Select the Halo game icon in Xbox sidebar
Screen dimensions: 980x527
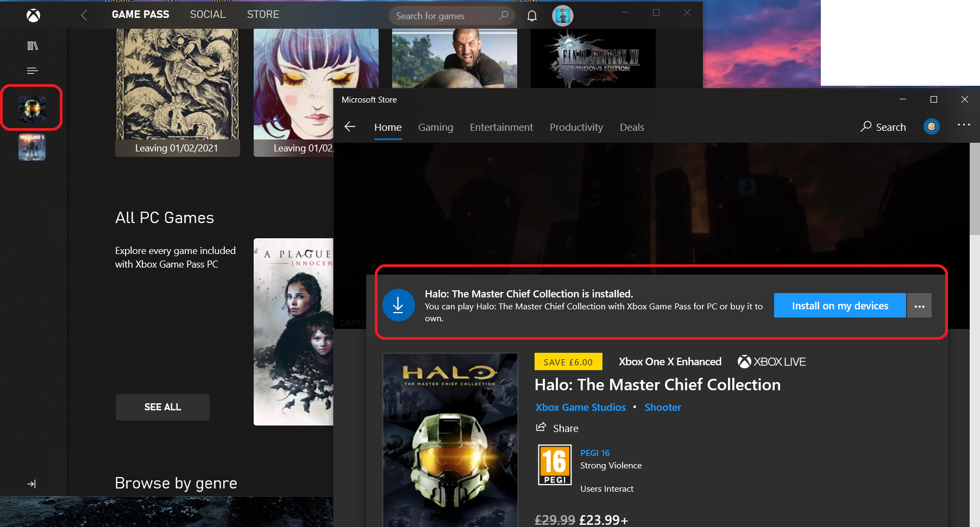tap(32, 108)
